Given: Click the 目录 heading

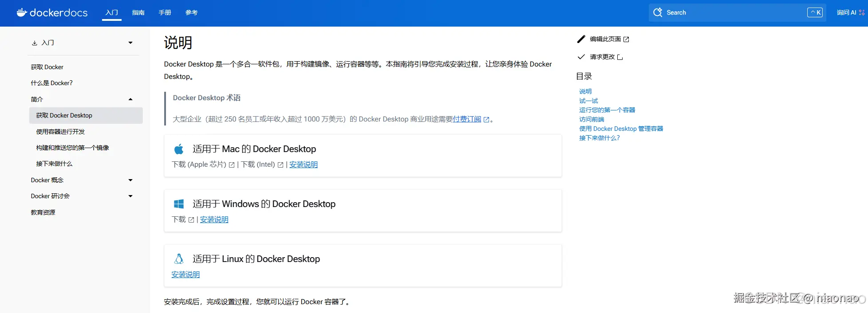Looking at the screenshot, I should point(584,76).
